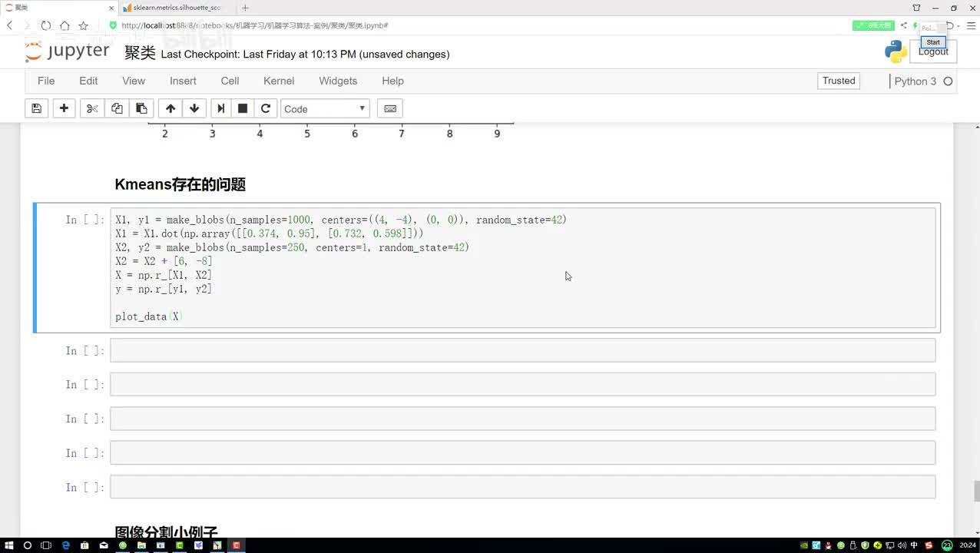Open the Windows Start menu
The image size is (980, 553).
click(8, 545)
